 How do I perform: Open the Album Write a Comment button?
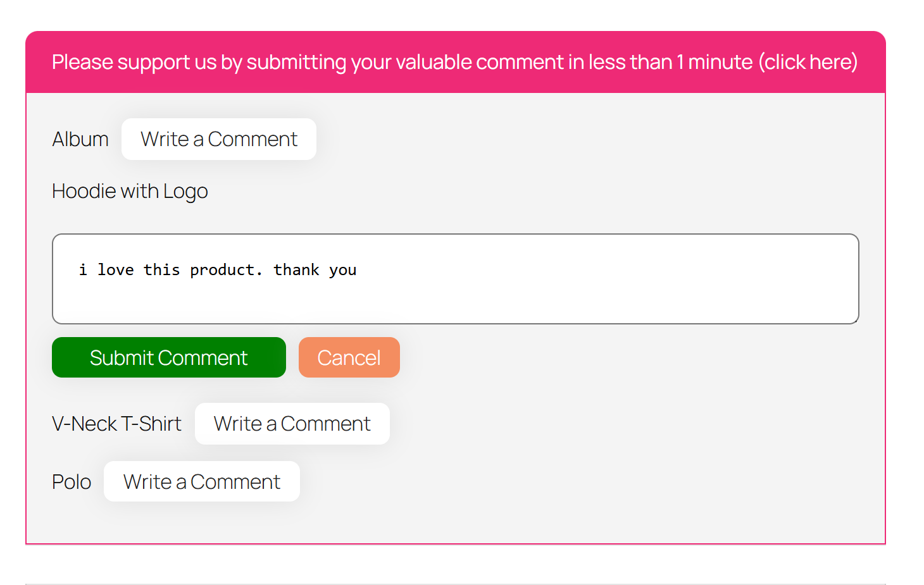tap(219, 139)
